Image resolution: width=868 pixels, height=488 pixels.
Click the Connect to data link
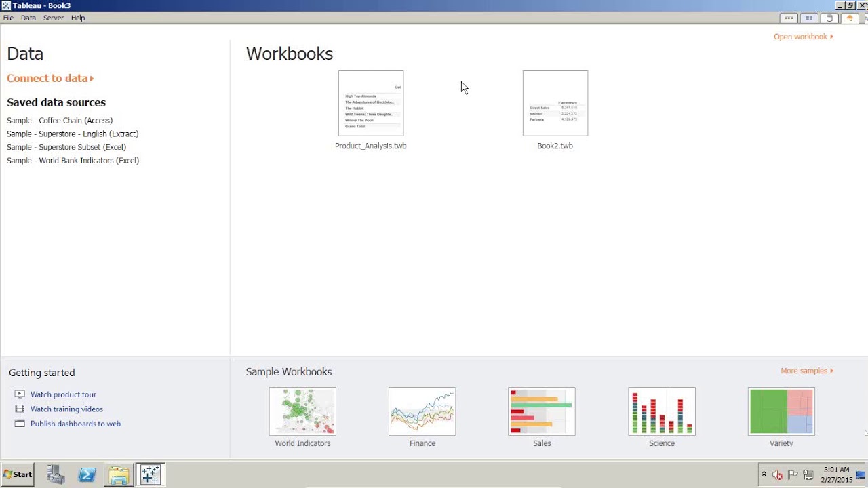click(x=50, y=79)
